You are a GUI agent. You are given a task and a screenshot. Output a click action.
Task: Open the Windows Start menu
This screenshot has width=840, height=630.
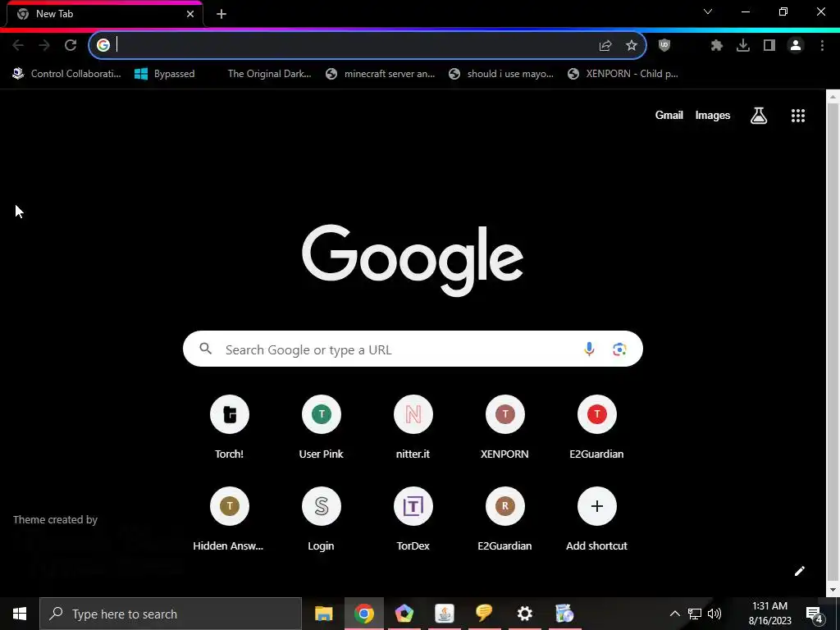tap(20, 614)
